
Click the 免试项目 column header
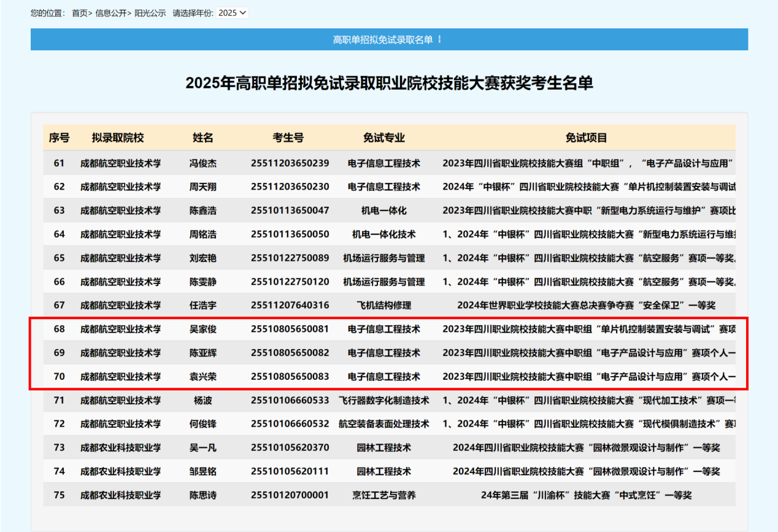click(586, 138)
